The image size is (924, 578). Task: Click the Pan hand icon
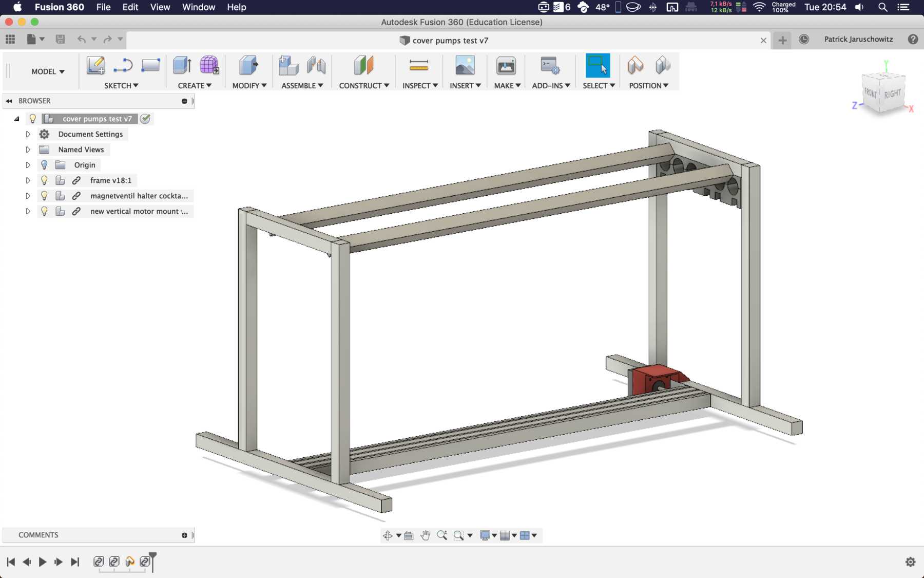click(425, 535)
